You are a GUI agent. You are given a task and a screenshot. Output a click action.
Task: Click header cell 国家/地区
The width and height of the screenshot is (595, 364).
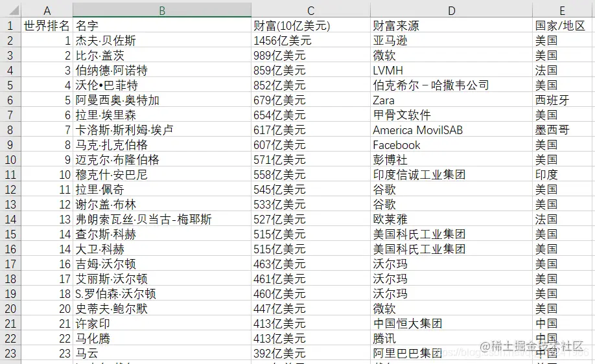pos(563,25)
